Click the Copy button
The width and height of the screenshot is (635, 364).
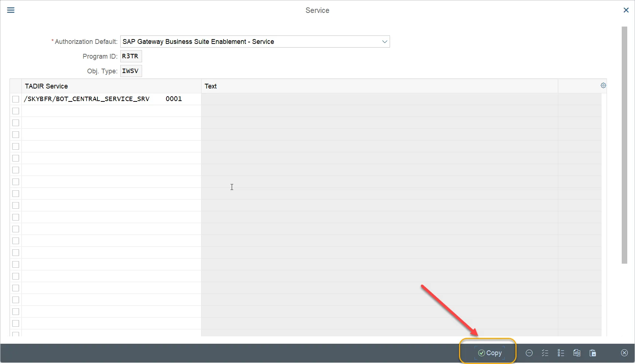[x=490, y=353]
